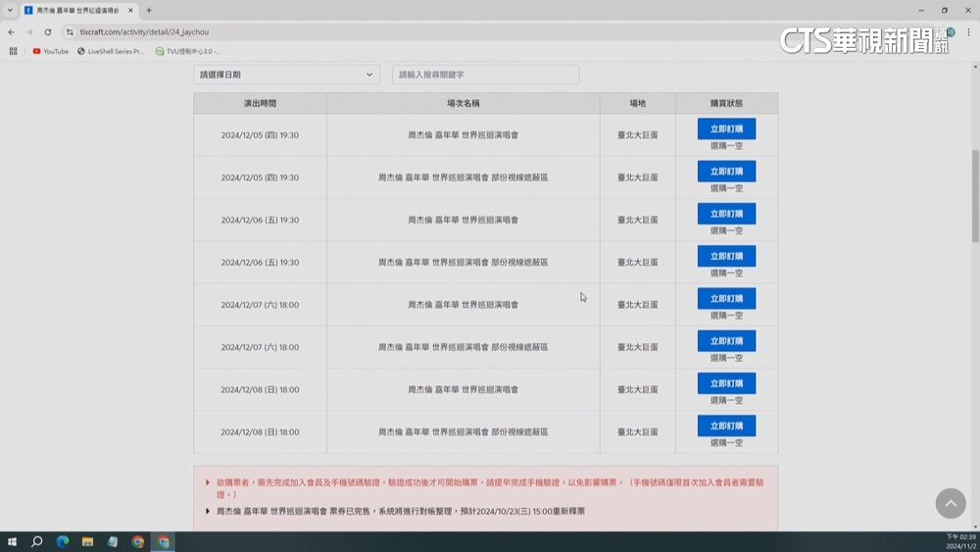The width and height of the screenshot is (980, 552).
Task: Click the keyword search input field
Action: pyautogui.click(x=485, y=75)
